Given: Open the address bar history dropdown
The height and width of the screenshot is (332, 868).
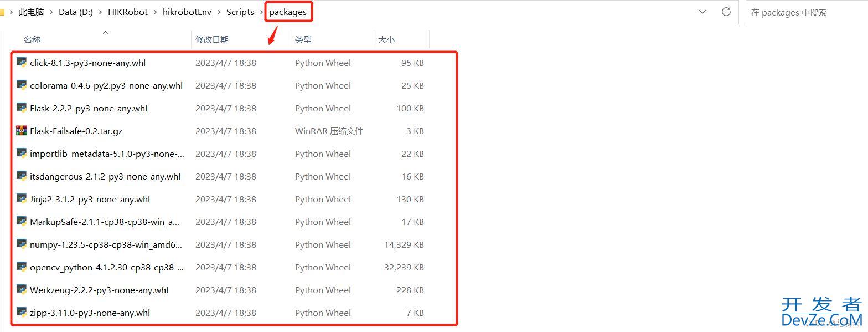Looking at the screenshot, I should [702, 12].
